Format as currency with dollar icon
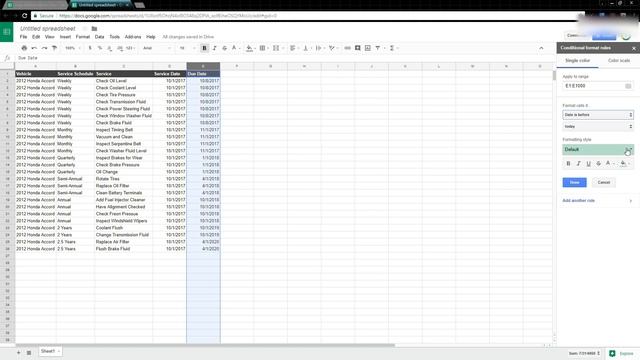The image size is (640, 360). click(90, 48)
